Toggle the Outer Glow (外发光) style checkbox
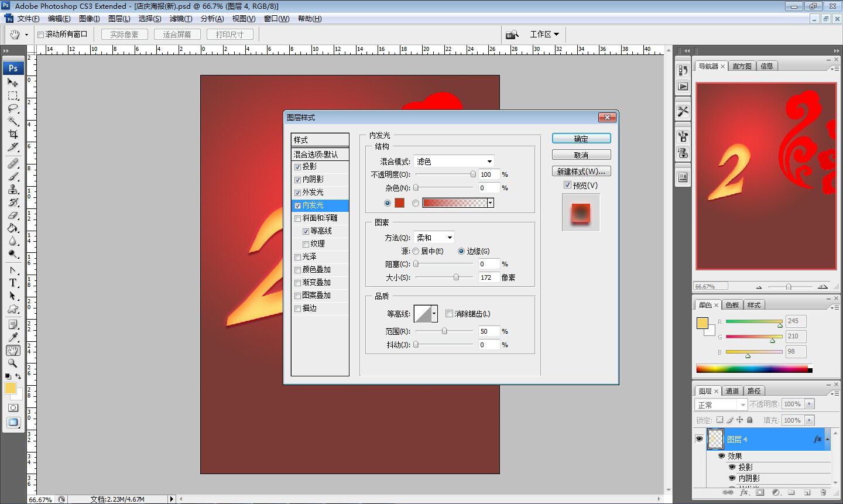 coord(298,193)
